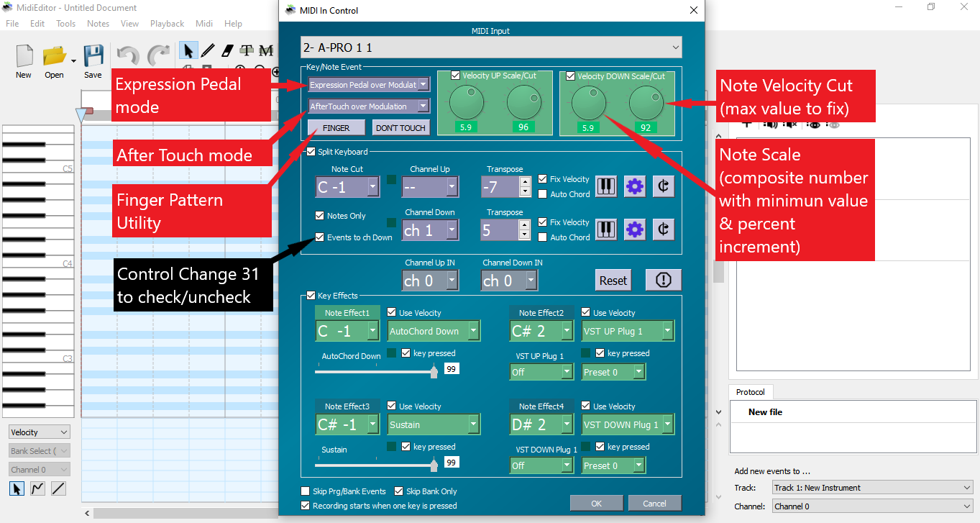The image size is (980, 523).
Task: Select the curve tool below velocity dropdowns
Action: point(37,488)
